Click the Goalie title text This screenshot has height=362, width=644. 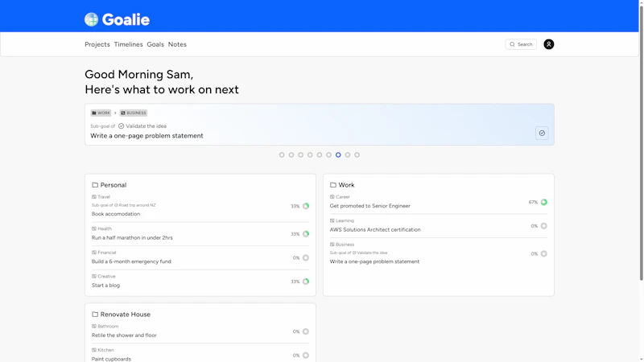(x=126, y=19)
